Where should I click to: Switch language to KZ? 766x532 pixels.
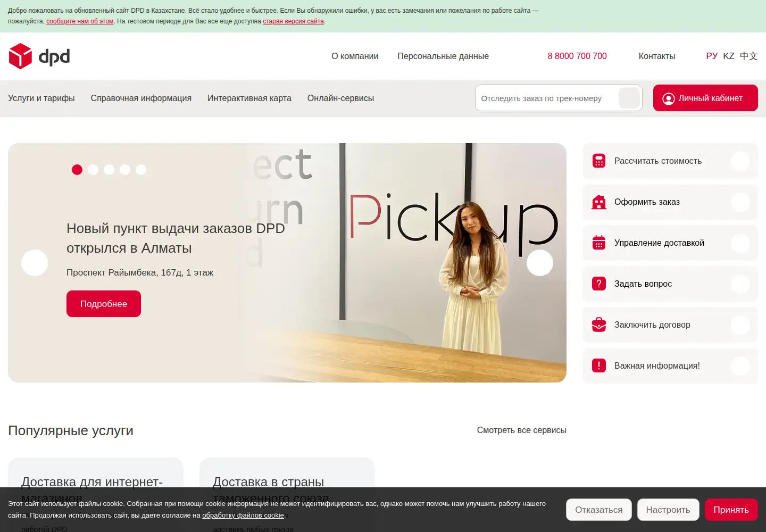click(x=729, y=56)
